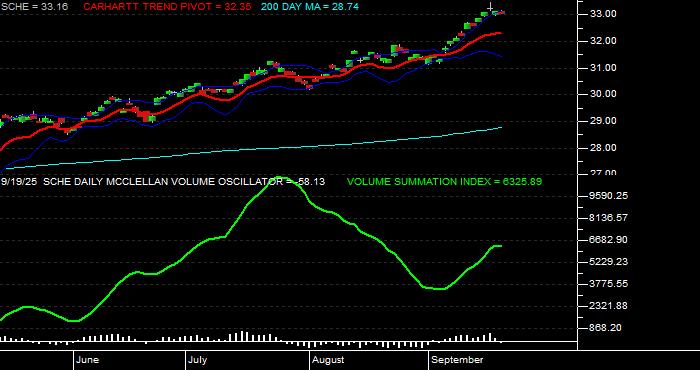Image resolution: width=700 pixels, height=370 pixels.
Task: Click the September month label
Action: [458, 360]
